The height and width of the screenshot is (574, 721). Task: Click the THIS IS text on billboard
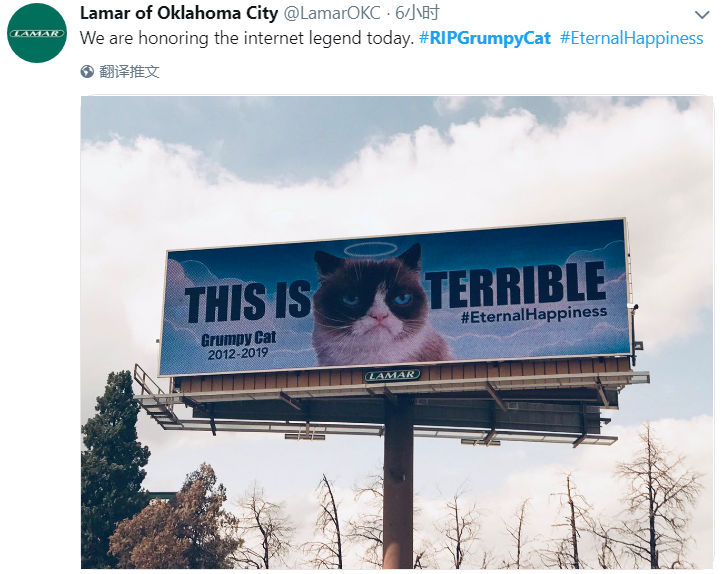point(248,301)
